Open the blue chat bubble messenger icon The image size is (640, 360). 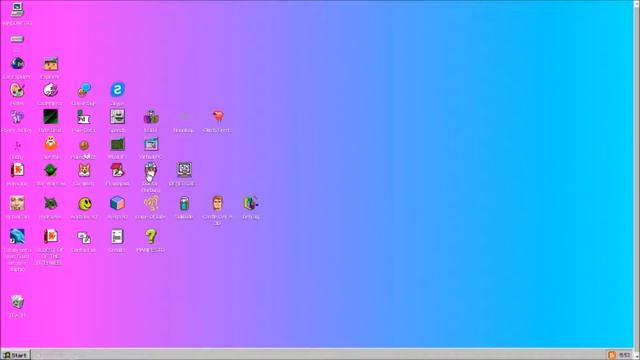tap(84, 90)
